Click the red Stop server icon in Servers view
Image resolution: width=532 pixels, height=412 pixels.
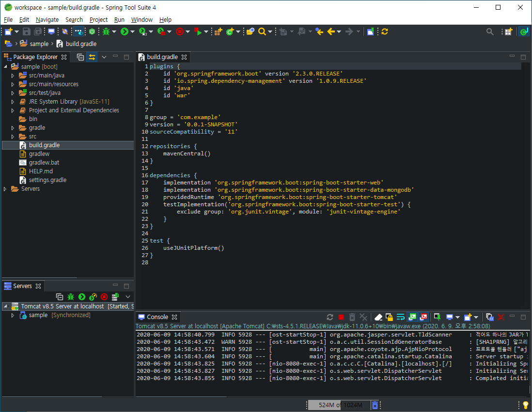pyautogui.click(x=104, y=297)
